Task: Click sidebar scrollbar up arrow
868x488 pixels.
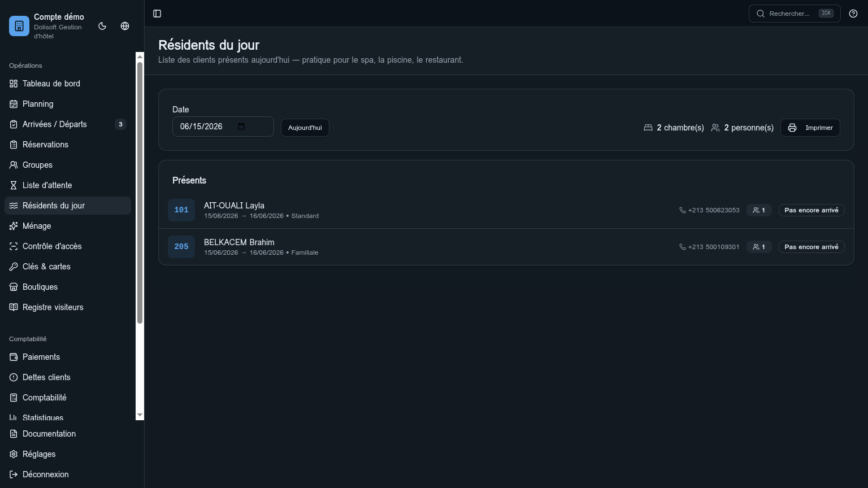Action: 140,56
